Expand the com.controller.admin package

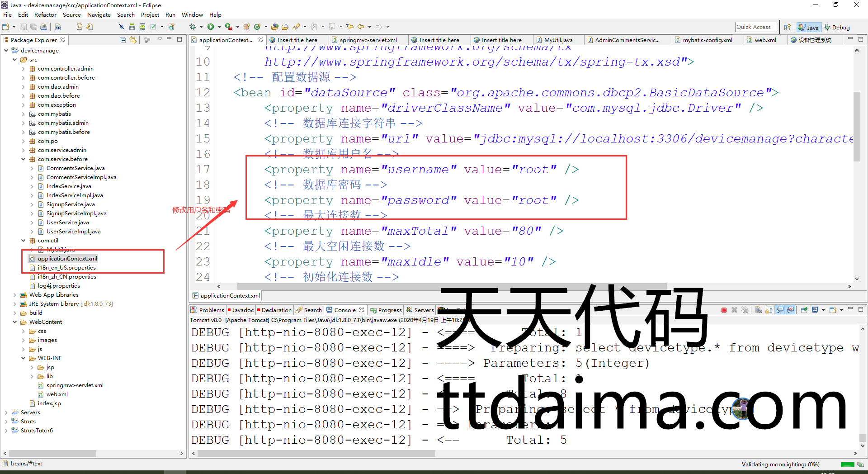click(24, 69)
